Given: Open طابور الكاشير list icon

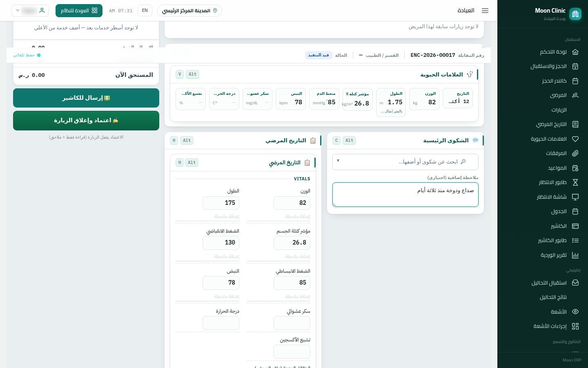Looking at the screenshot, I should tap(575, 240).
